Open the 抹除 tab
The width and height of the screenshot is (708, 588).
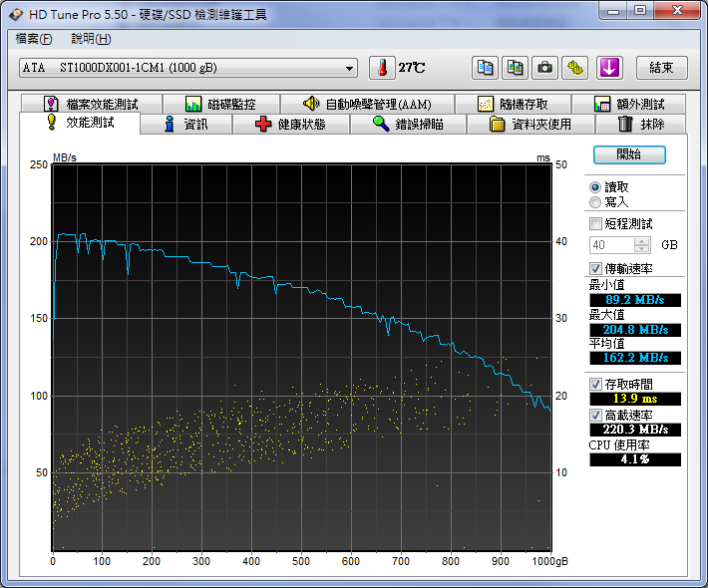[641, 125]
